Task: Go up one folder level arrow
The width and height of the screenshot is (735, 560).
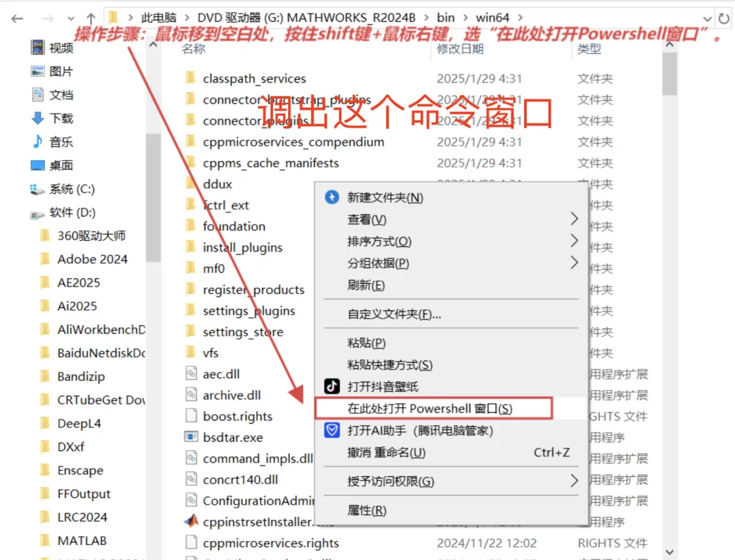Action: point(91,18)
